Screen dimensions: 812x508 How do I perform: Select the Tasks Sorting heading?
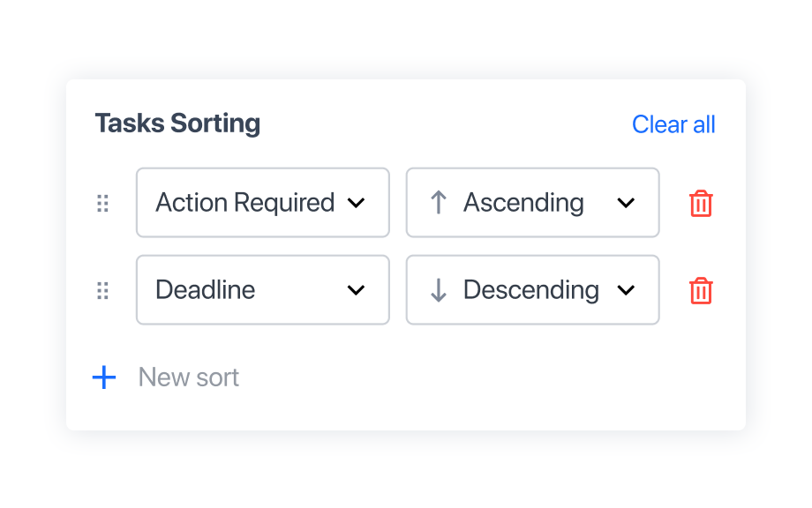[x=177, y=123]
